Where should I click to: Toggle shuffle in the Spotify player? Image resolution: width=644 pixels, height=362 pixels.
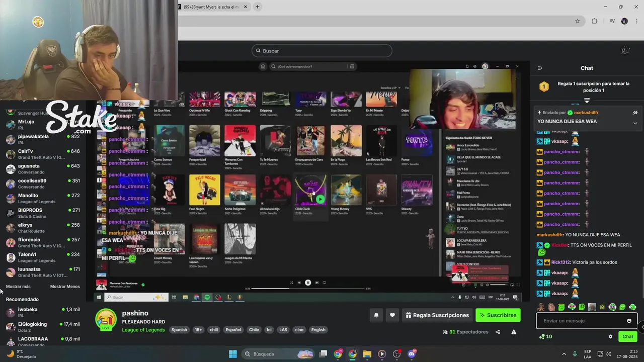pos(291,283)
